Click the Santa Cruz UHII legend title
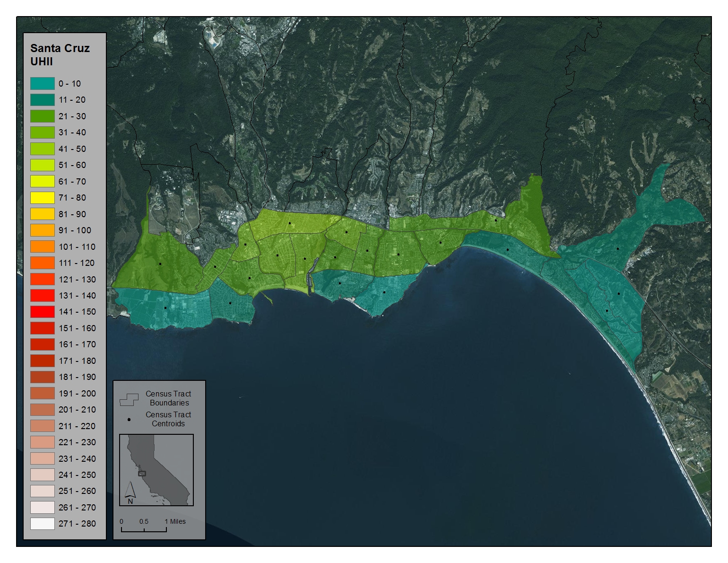 [x=60, y=55]
